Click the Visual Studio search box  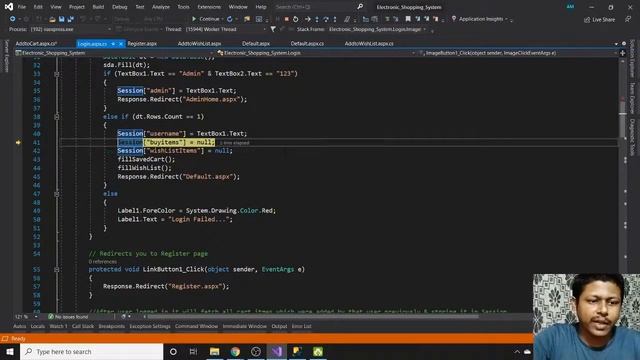314,7
